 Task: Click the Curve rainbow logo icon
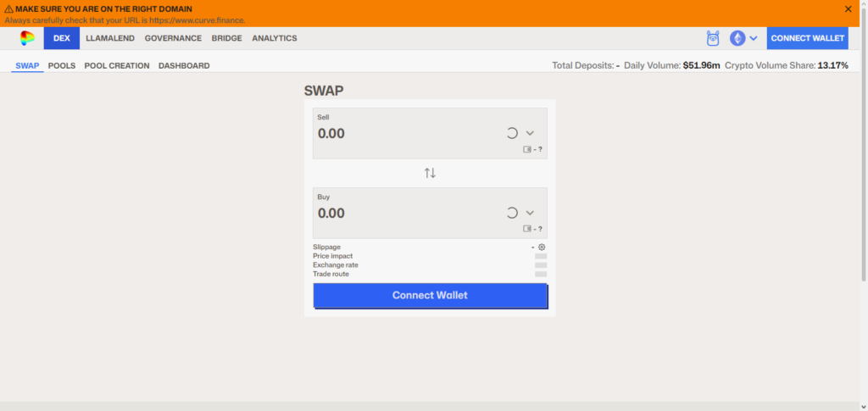[27, 38]
